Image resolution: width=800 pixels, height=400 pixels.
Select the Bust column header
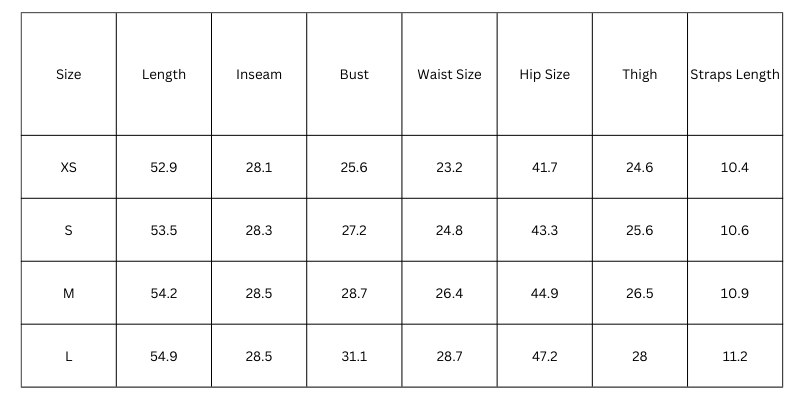click(x=354, y=74)
